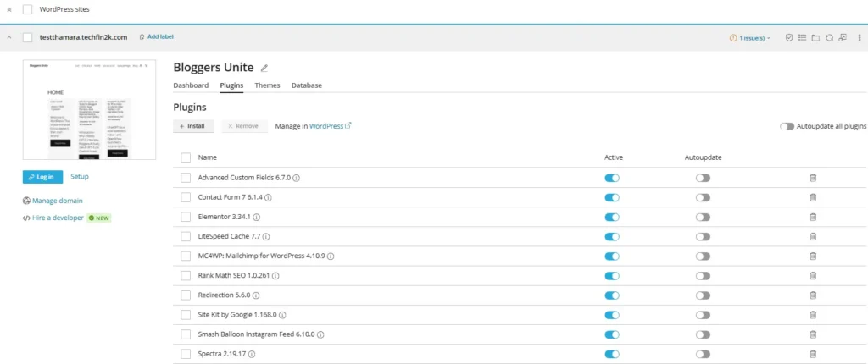Image resolution: width=868 pixels, height=364 pixels.
Task: Enable autoupdate for Smash Balloon Instagram Feed
Action: click(x=703, y=334)
